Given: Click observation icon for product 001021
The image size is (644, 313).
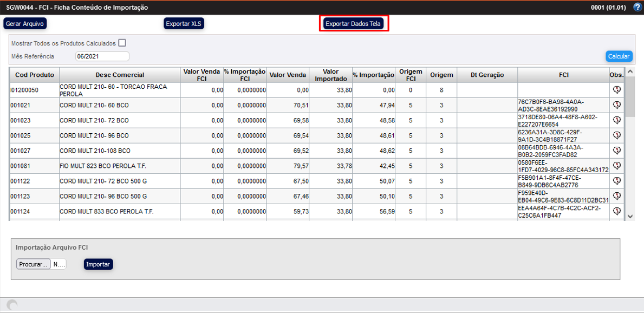Looking at the screenshot, I should (616, 105).
